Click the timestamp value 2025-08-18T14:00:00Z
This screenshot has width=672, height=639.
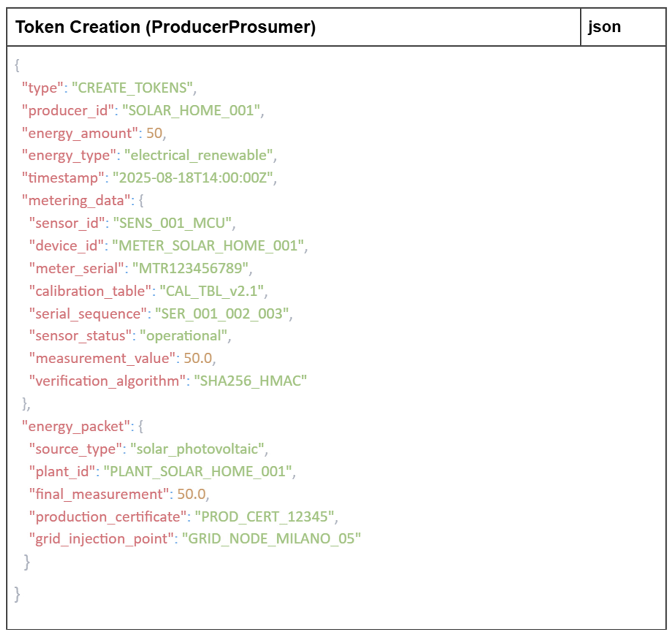tap(193, 178)
